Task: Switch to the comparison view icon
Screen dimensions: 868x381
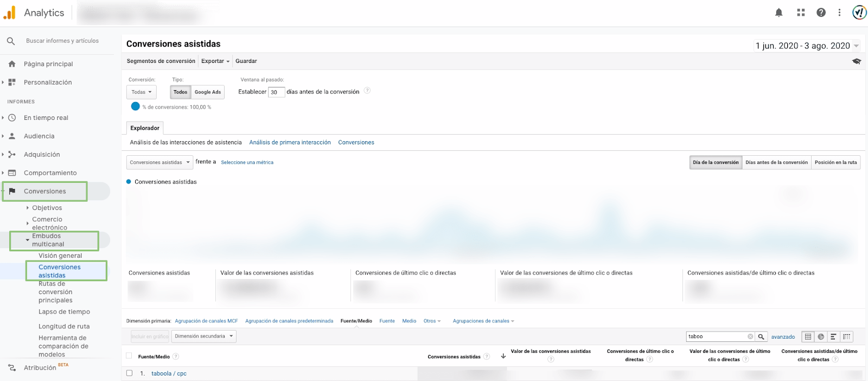Action: (x=846, y=336)
